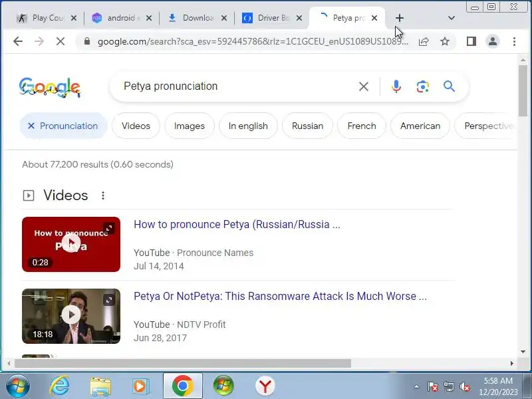The height and width of the screenshot is (399, 532).
Task: Click the vertical scrollbar thumb
Action: coord(523,90)
